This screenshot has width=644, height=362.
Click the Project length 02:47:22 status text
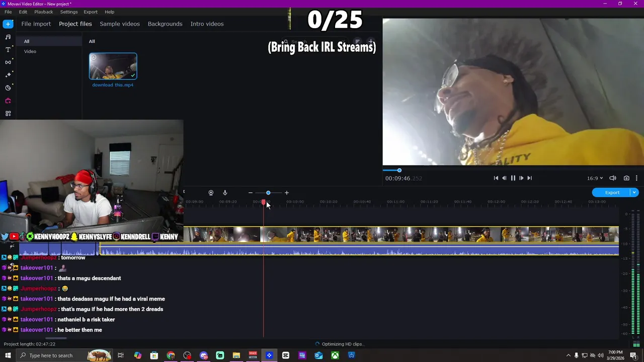point(30,344)
